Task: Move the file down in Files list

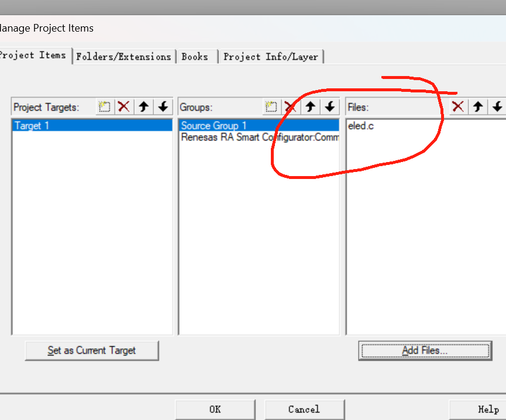Action: coord(497,106)
